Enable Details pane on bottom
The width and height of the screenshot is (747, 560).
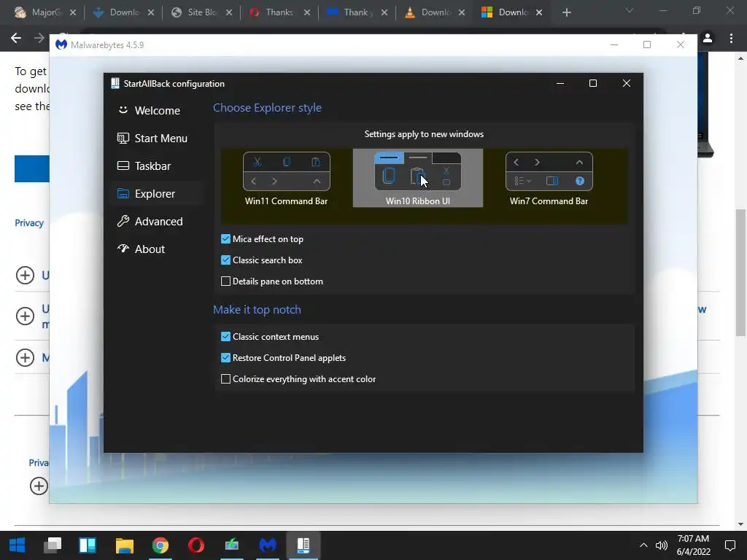(x=226, y=281)
